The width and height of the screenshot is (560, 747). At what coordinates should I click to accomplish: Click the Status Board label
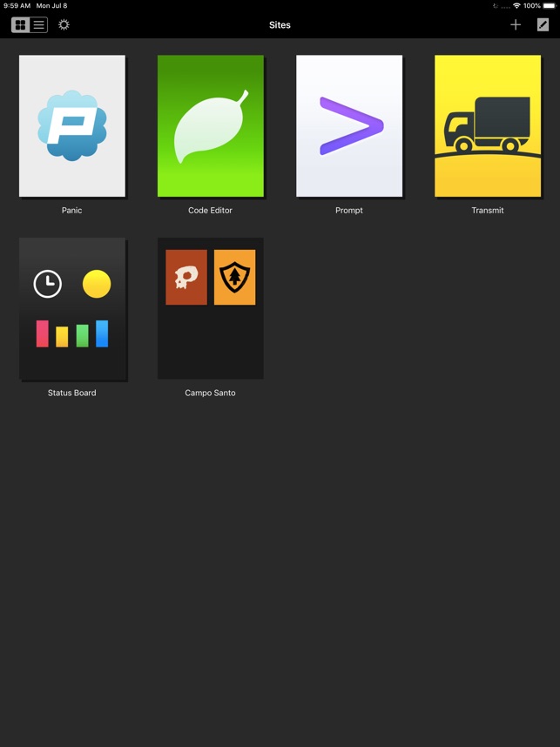(x=72, y=393)
